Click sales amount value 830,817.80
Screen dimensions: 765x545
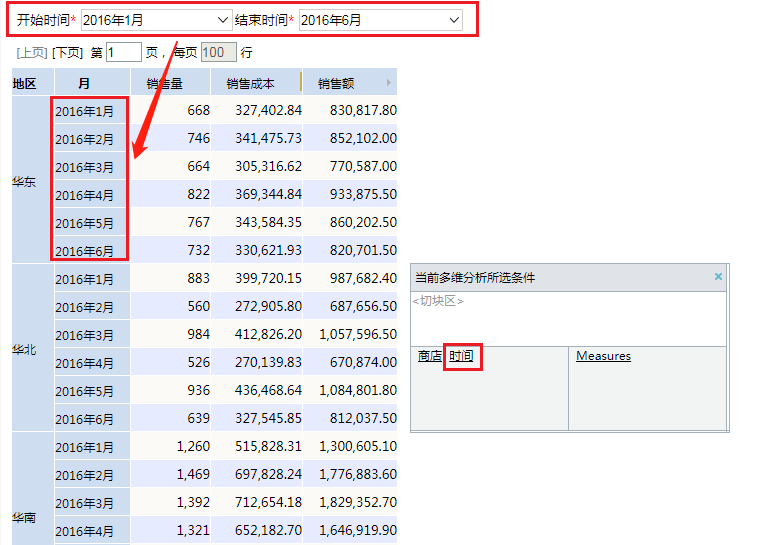363,110
